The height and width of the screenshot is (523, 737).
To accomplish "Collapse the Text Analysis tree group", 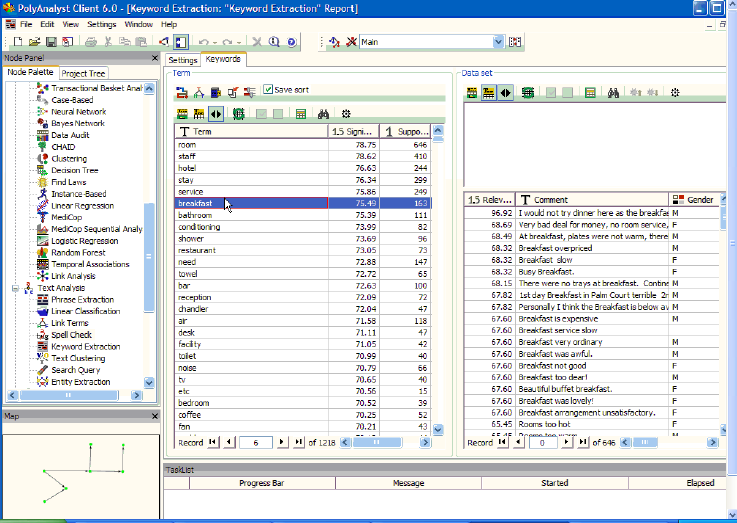I will tap(16, 288).
